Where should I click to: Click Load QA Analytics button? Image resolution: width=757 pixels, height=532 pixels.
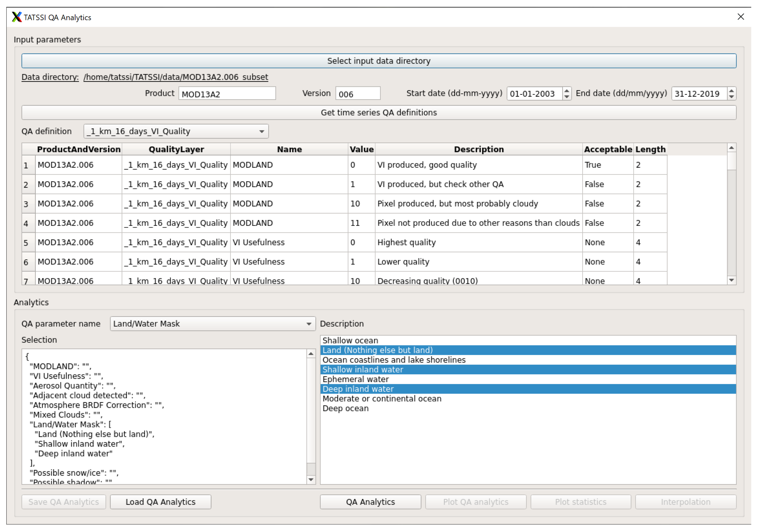pyautogui.click(x=161, y=502)
